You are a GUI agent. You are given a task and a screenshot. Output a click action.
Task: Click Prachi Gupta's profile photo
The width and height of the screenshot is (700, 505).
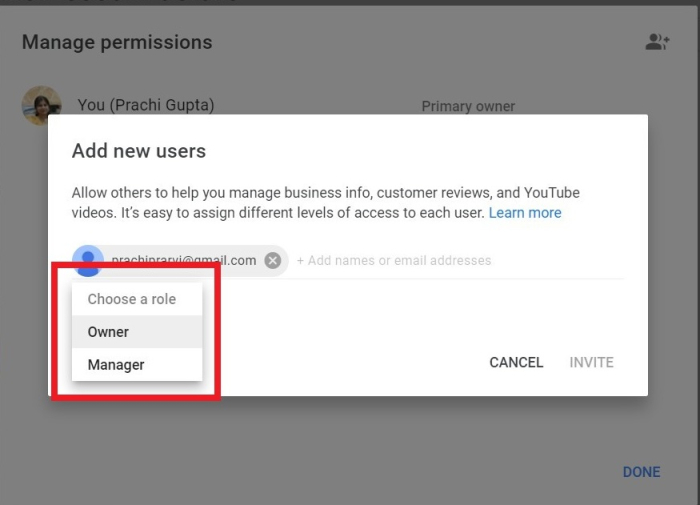pyautogui.click(x=41, y=105)
